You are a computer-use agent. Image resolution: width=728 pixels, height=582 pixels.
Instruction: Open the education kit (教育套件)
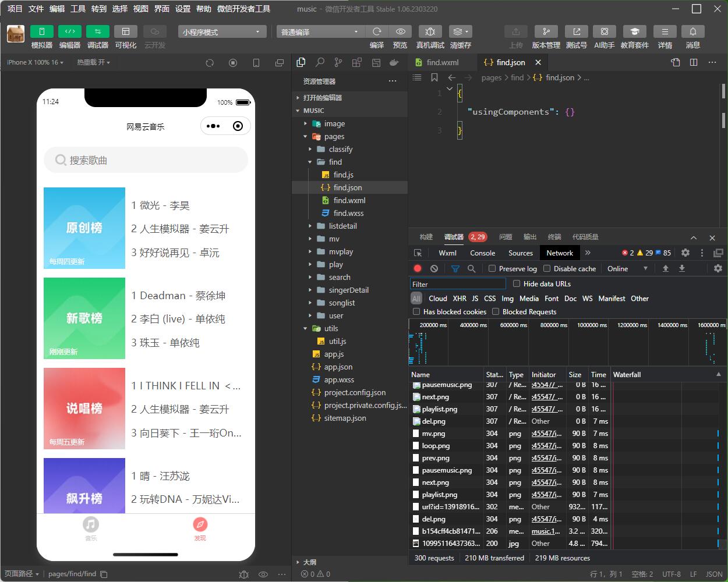[634, 31]
